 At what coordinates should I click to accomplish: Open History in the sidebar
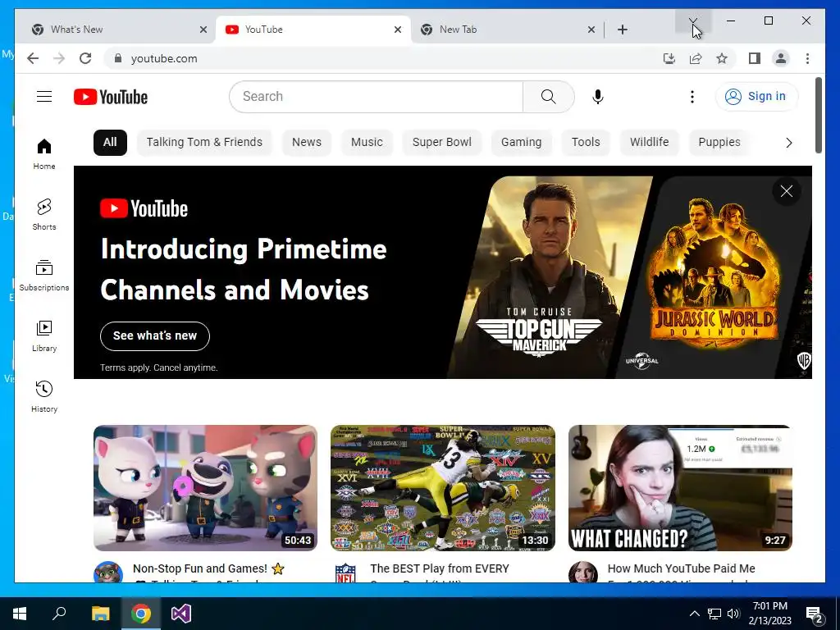44,396
